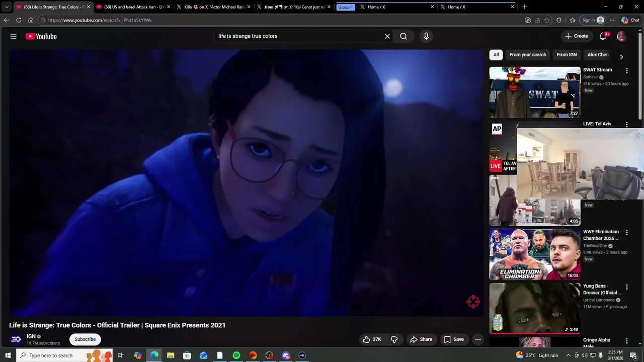Close the Life is Strange browser tab
Screen dimensions: 644x362
(x=89, y=7)
